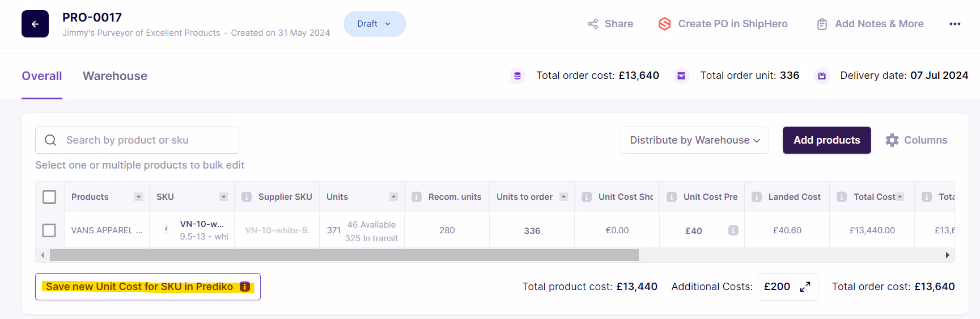This screenshot has width=980, height=319.
Task: Select the Overall tab
Action: (x=42, y=76)
